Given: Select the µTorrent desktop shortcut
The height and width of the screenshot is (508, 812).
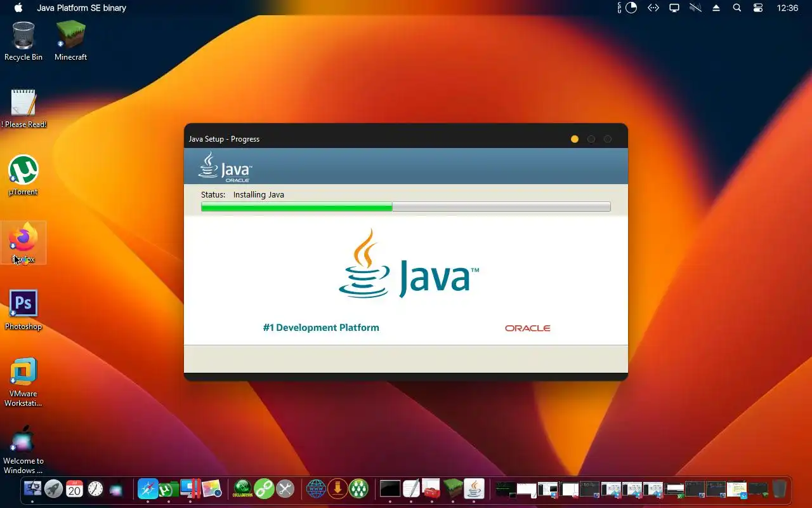Looking at the screenshot, I should pos(23,176).
